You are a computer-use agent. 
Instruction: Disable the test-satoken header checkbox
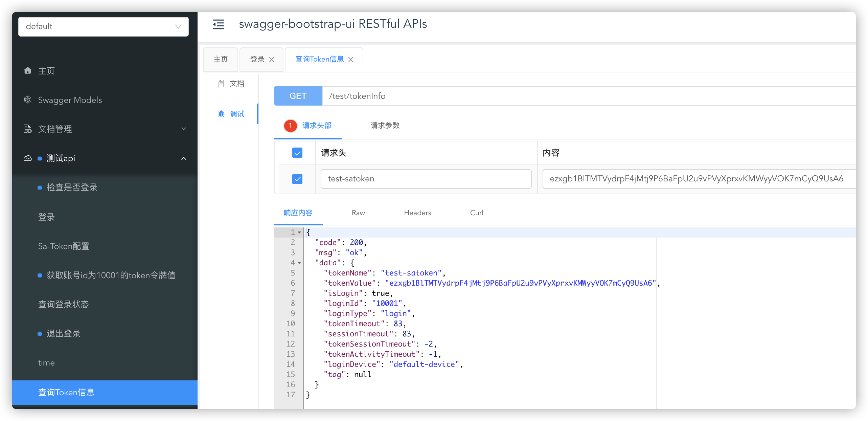pos(297,179)
